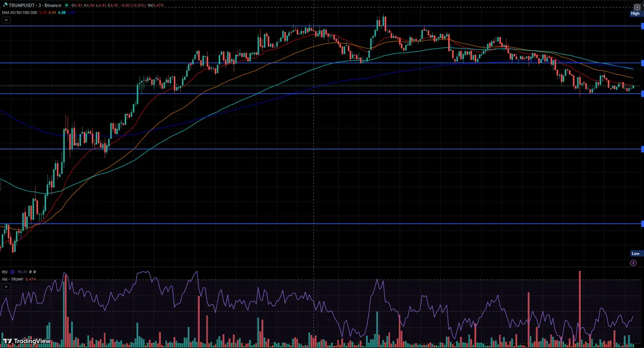
Task: Click the H6.94 high value in header
Action: (x=89, y=5)
